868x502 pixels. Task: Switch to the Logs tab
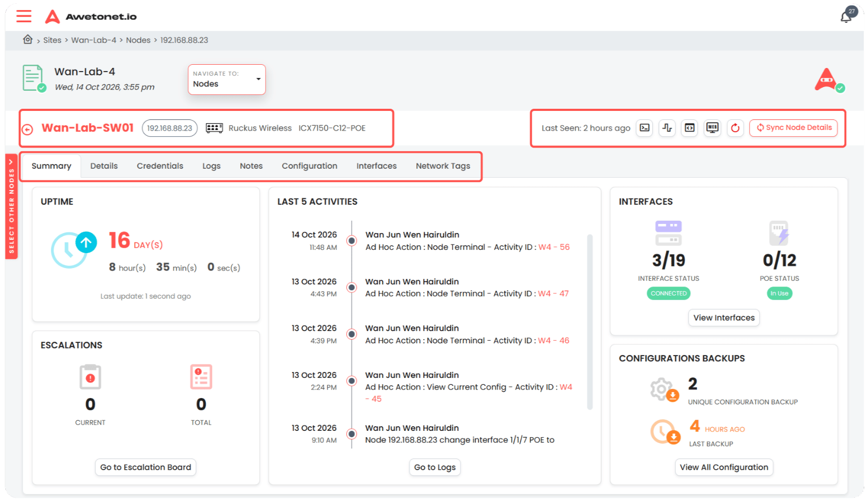tap(212, 166)
